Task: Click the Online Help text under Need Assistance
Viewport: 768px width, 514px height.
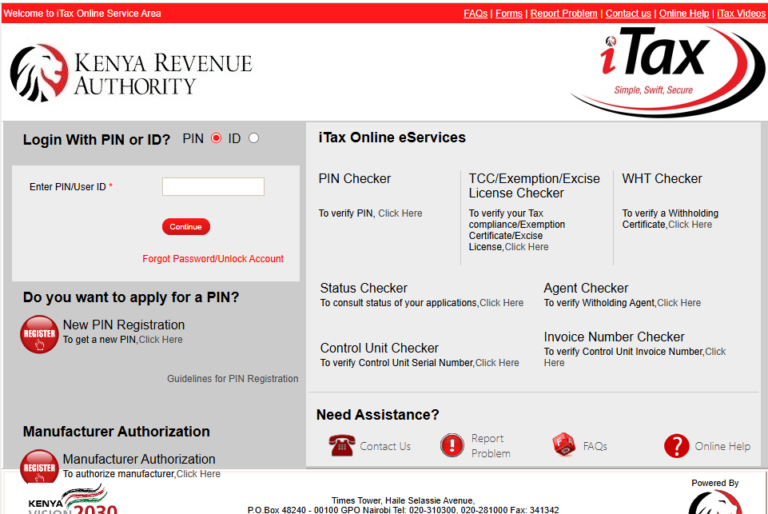Action: point(722,446)
